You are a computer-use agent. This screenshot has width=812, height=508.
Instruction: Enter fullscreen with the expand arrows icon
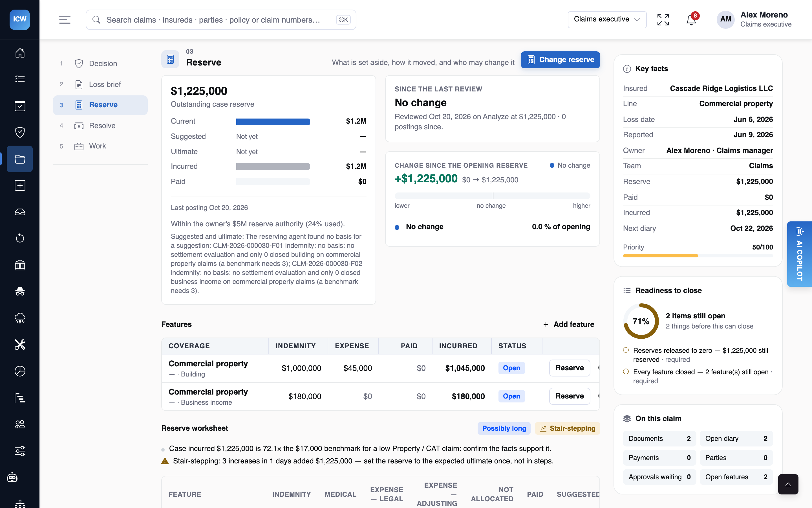click(x=663, y=20)
